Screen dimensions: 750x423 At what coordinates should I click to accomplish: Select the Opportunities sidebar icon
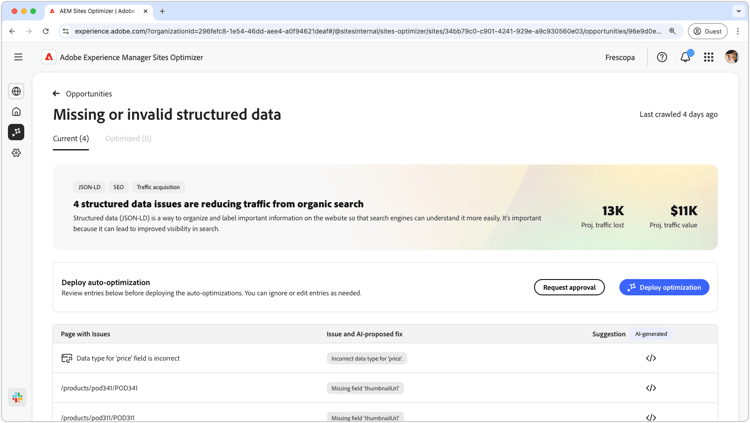tap(16, 132)
